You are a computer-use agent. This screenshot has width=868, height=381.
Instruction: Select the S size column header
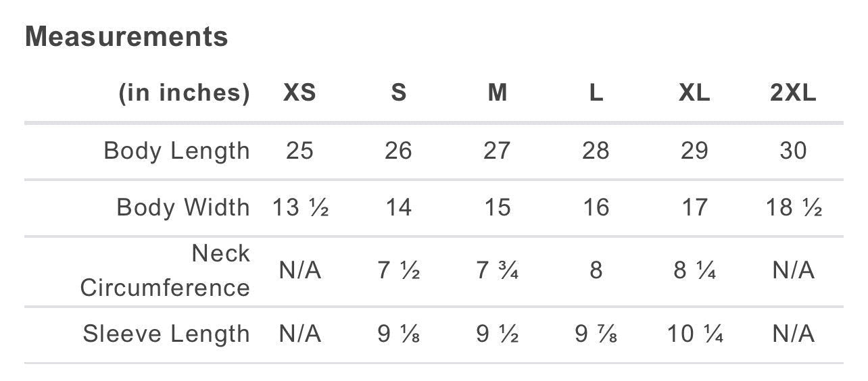(398, 93)
